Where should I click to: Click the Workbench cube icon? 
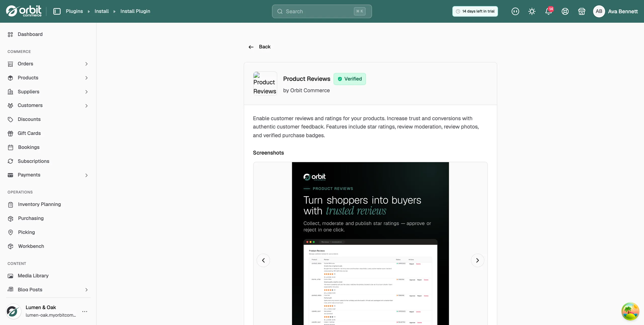click(x=10, y=246)
